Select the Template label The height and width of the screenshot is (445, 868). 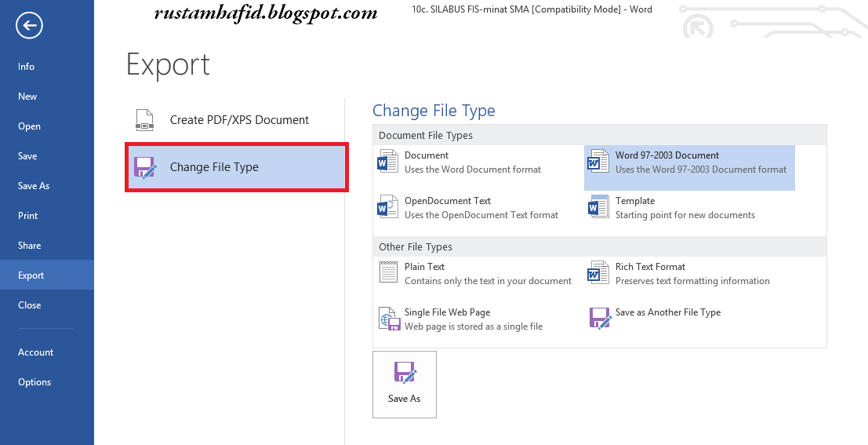[635, 201]
